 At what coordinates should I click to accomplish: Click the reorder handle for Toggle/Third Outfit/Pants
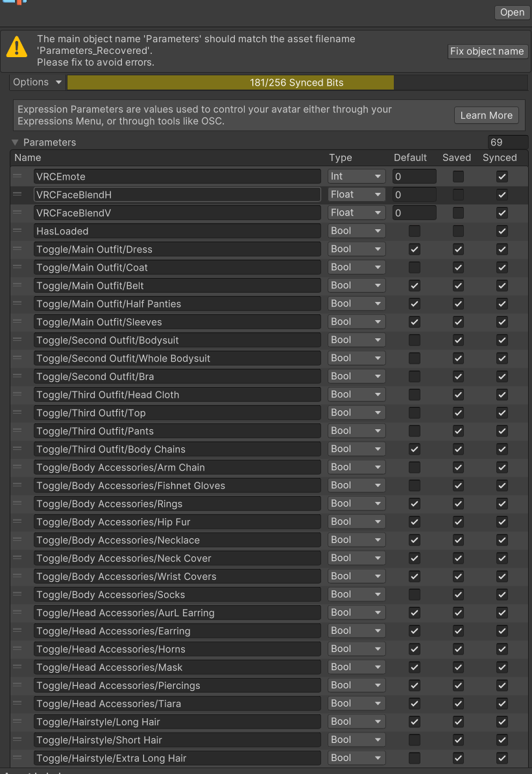click(18, 431)
